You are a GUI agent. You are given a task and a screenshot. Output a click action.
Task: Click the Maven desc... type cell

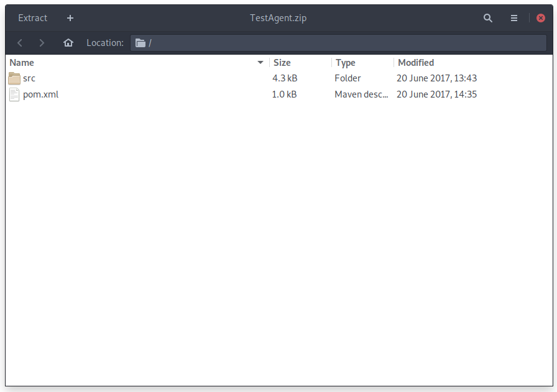click(x=361, y=94)
